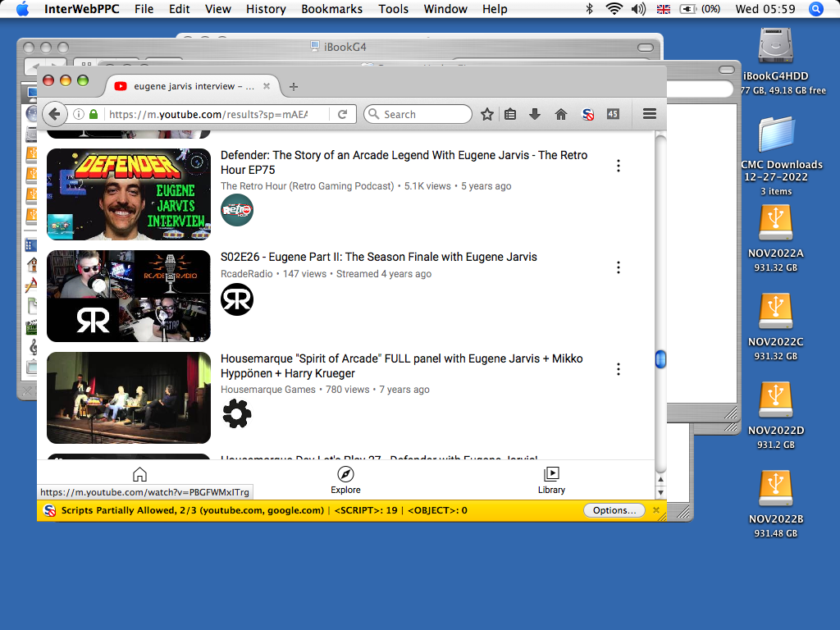Open the keyboard input flag menu

[663, 9]
